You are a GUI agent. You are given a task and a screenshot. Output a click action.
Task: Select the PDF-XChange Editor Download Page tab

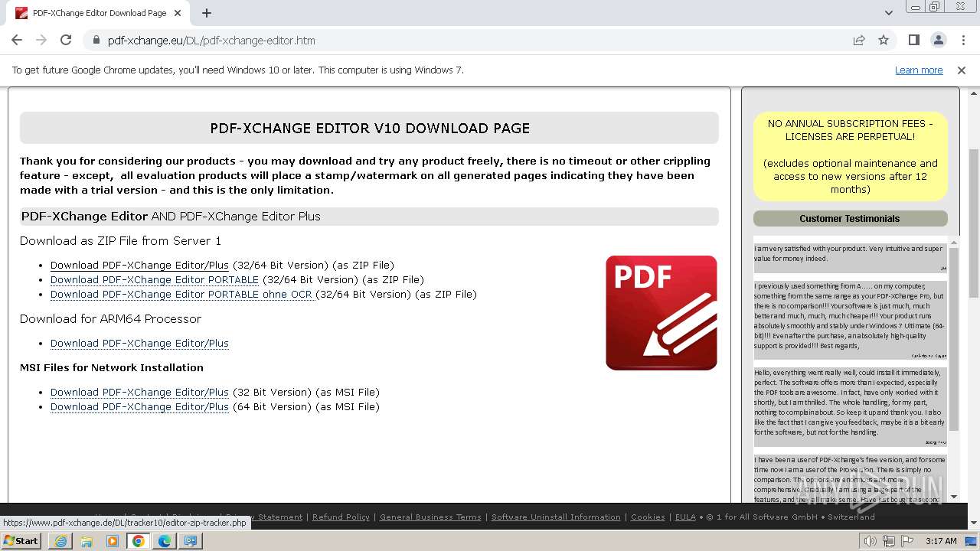(x=100, y=13)
